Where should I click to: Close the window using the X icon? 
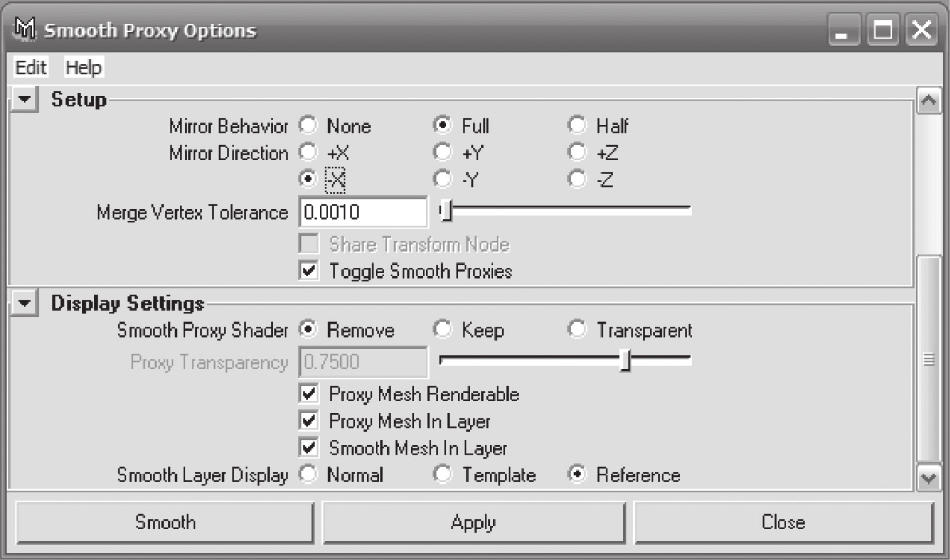pyautogui.click(x=922, y=30)
